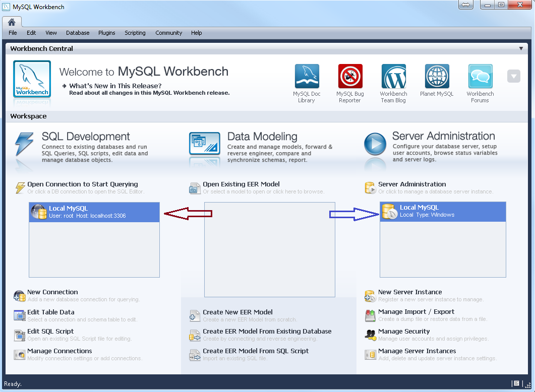Click Manage Import / Export link
The height and width of the screenshot is (392, 535).
click(417, 311)
